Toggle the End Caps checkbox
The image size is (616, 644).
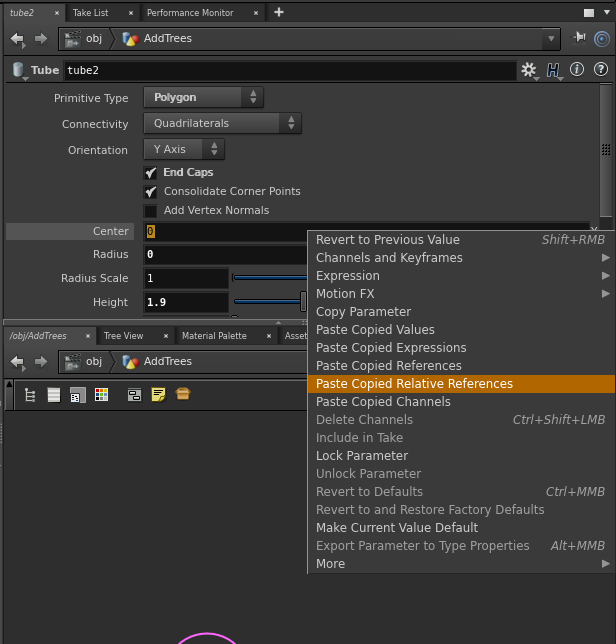pyautogui.click(x=150, y=173)
